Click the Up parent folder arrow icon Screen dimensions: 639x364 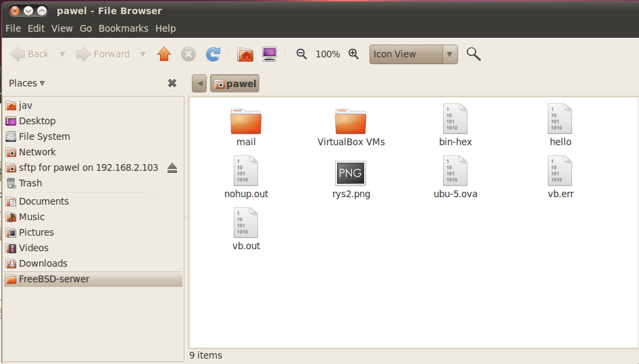coord(164,54)
